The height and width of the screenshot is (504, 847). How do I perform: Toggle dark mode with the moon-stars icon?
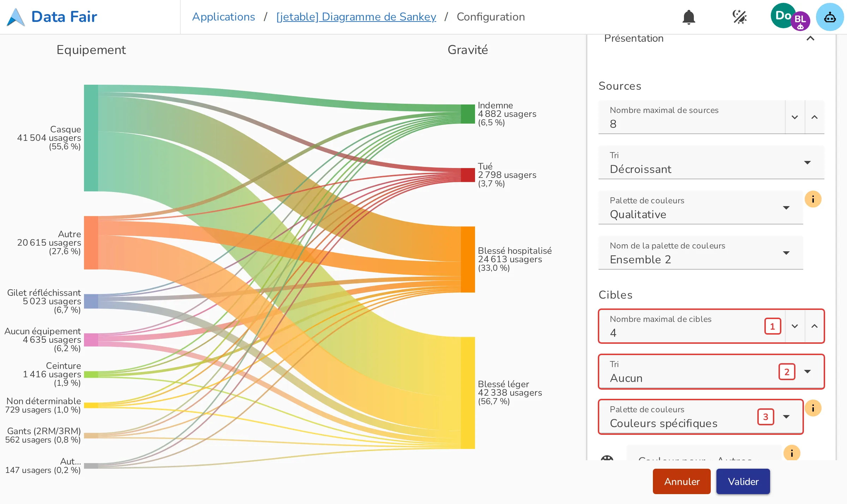pyautogui.click(x=739, y=17)
